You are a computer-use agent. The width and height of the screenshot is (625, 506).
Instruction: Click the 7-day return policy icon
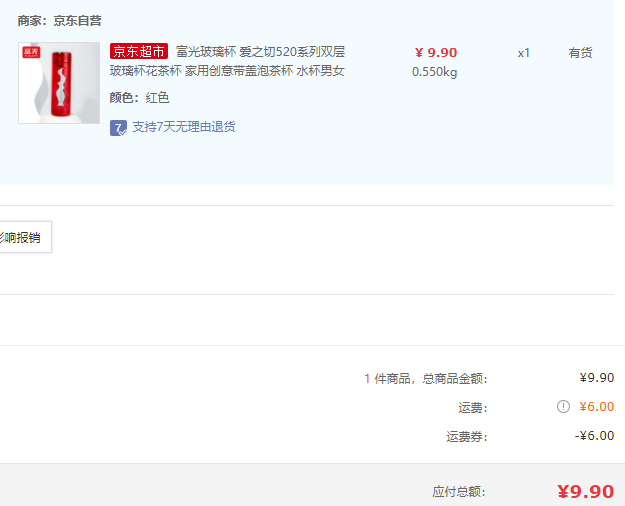[x=118, y=128]
